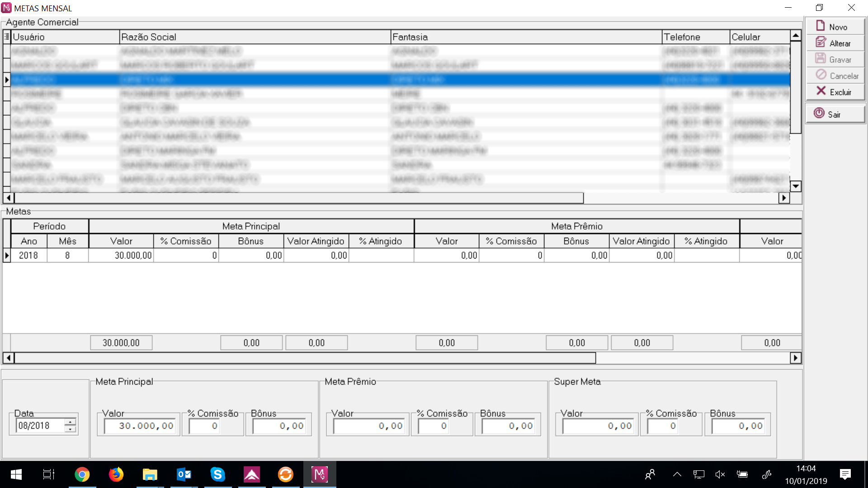Open the People icon in the system tray
Viewport: 868px width, 488px height.
650,474
